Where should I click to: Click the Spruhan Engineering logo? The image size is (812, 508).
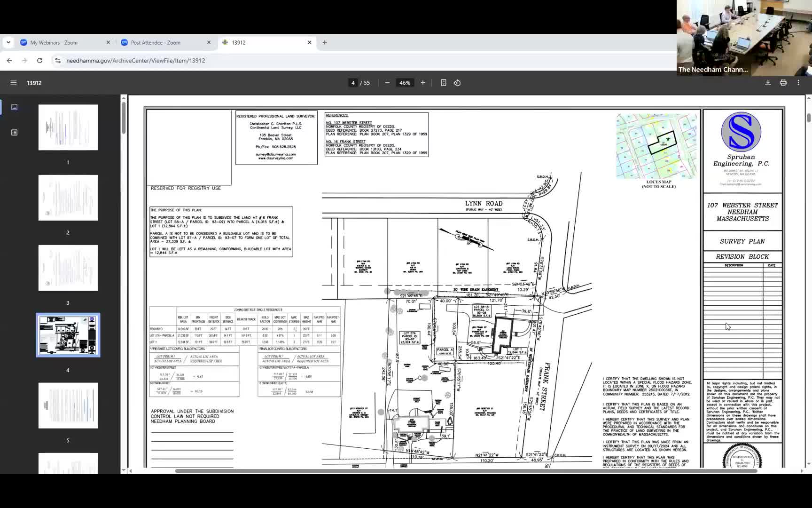[741, 132]
